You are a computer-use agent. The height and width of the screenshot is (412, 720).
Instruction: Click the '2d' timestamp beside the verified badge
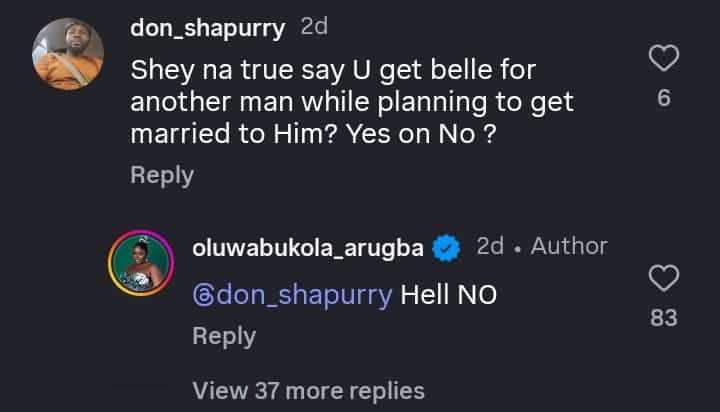point(490,246)
